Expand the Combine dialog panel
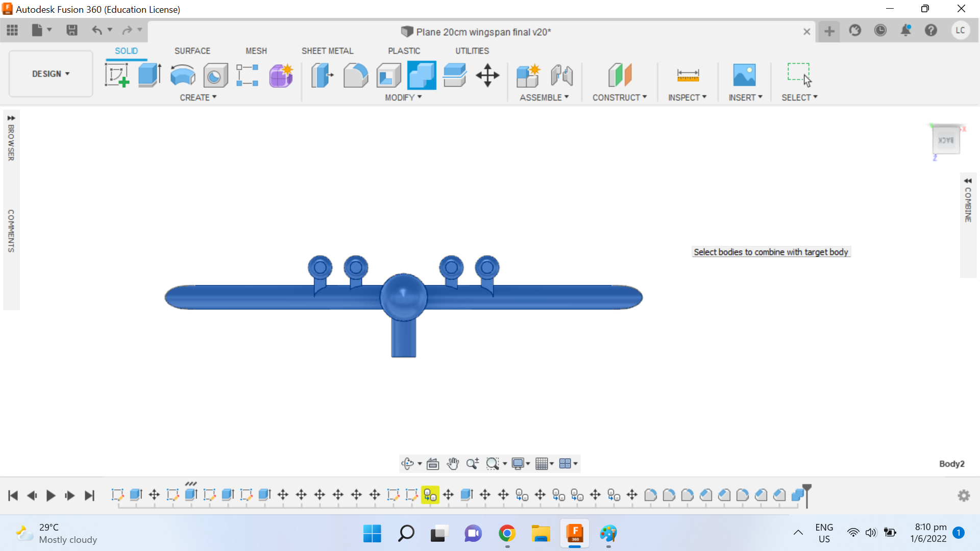Viewport: 980px width, 551px height. (x=968, y=181)
